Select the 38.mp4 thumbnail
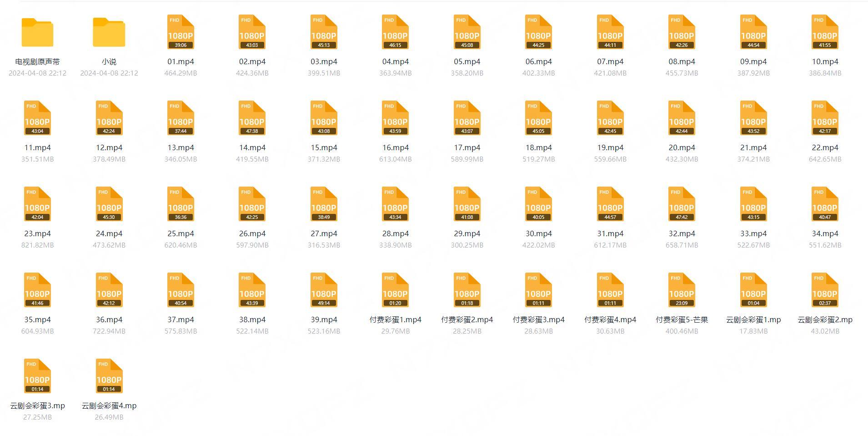Viewport: 868px width, 436px height. (x=252, y=289)
